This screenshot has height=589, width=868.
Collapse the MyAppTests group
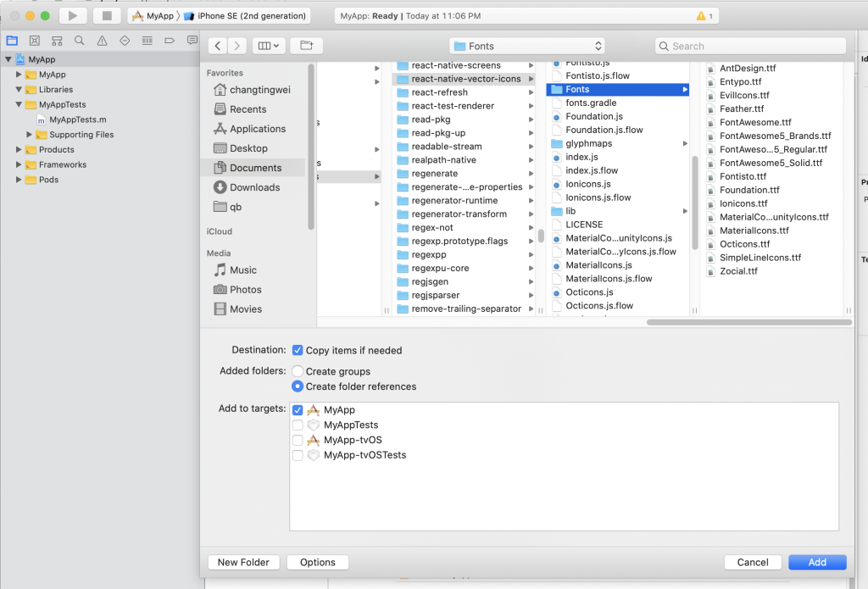click(19, 104)
